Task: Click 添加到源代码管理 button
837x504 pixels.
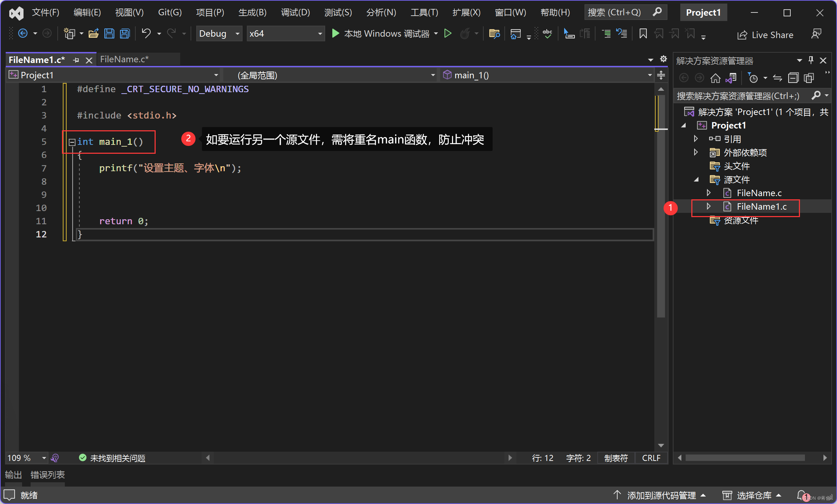Action: pyautogui.click(x=660, y=495)
